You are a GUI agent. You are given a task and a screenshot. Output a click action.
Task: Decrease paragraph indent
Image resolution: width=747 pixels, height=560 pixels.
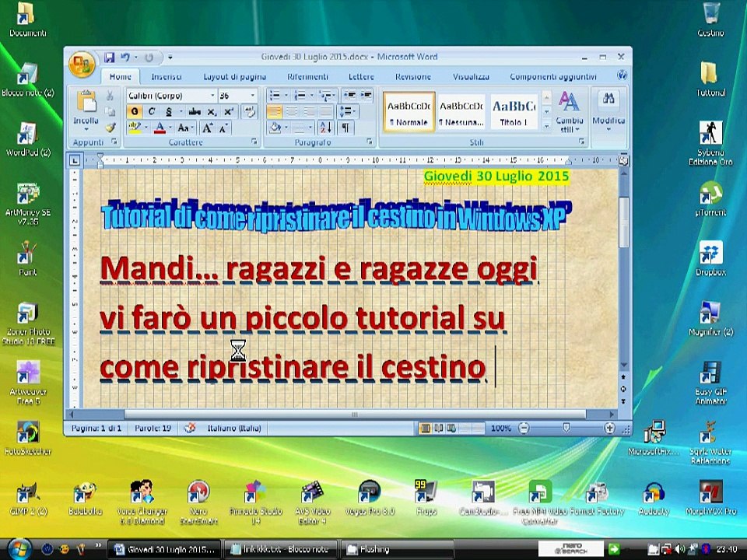(x=349, y=95)
